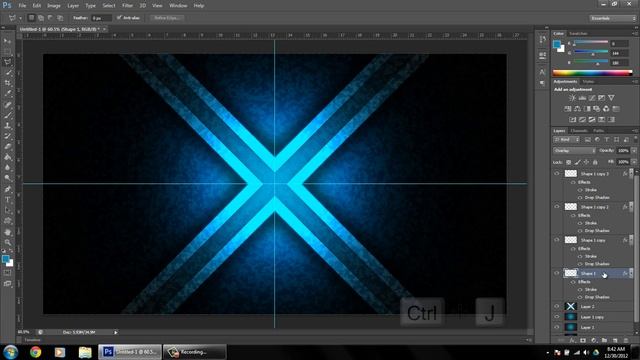Screen dimensions: 640x360
Task: Click Add layer style fx icon at panel bottom
Action: pos(572,340)
